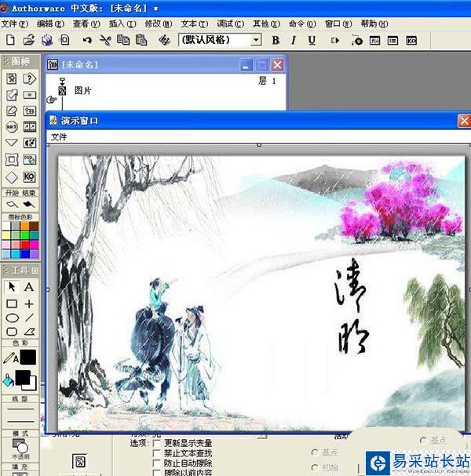Select the 初始 radio button
The height and width of the screenshot is (476, 471).
[315, 467]
